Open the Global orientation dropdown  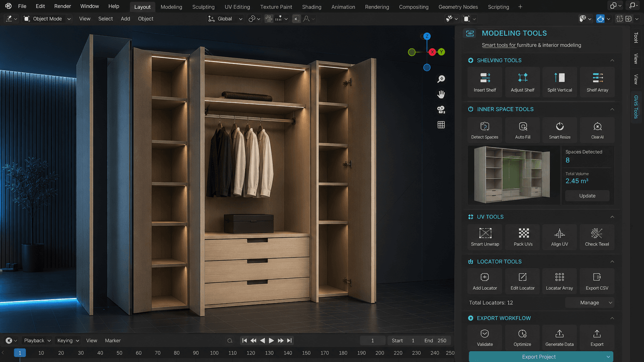point(225,18)
